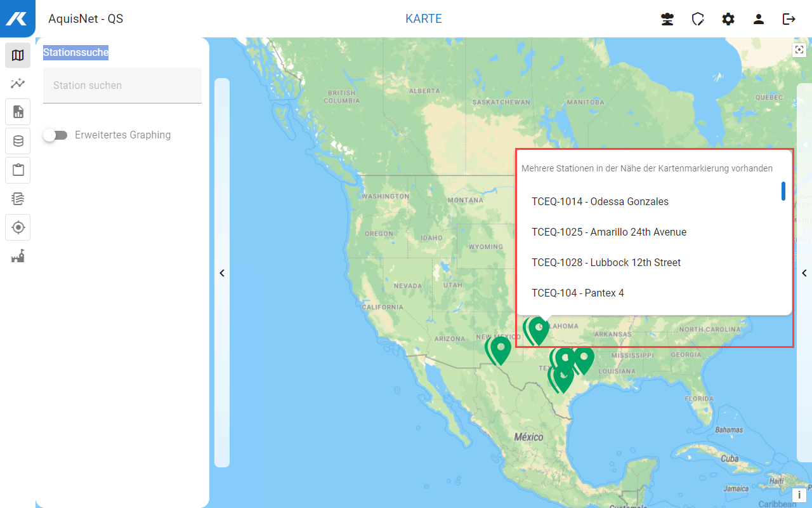Click the logout icon in header
Screen dimensions: 812x508
point(789,19)
